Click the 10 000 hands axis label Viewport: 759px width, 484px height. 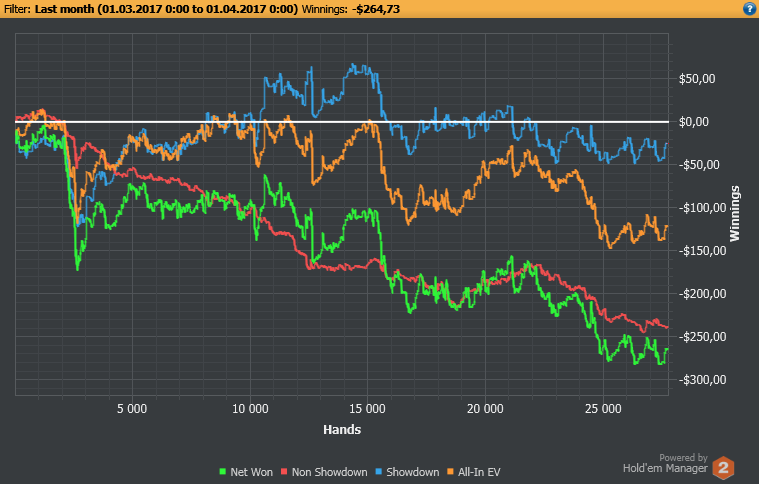(250, 409)
